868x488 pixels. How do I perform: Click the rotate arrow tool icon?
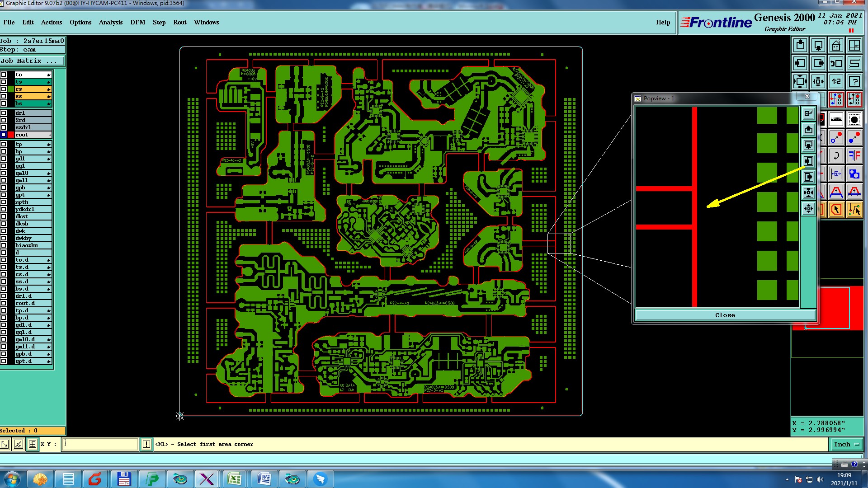coord(836,156)
